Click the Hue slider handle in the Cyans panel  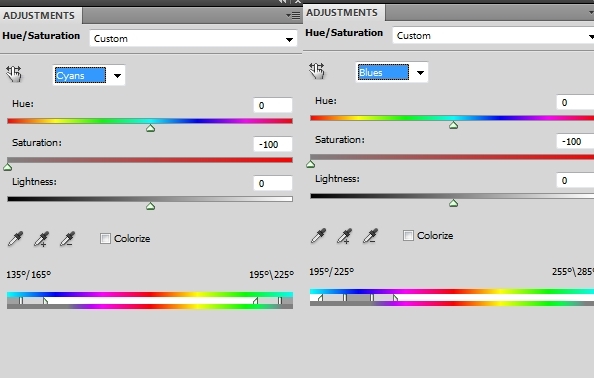150,128
